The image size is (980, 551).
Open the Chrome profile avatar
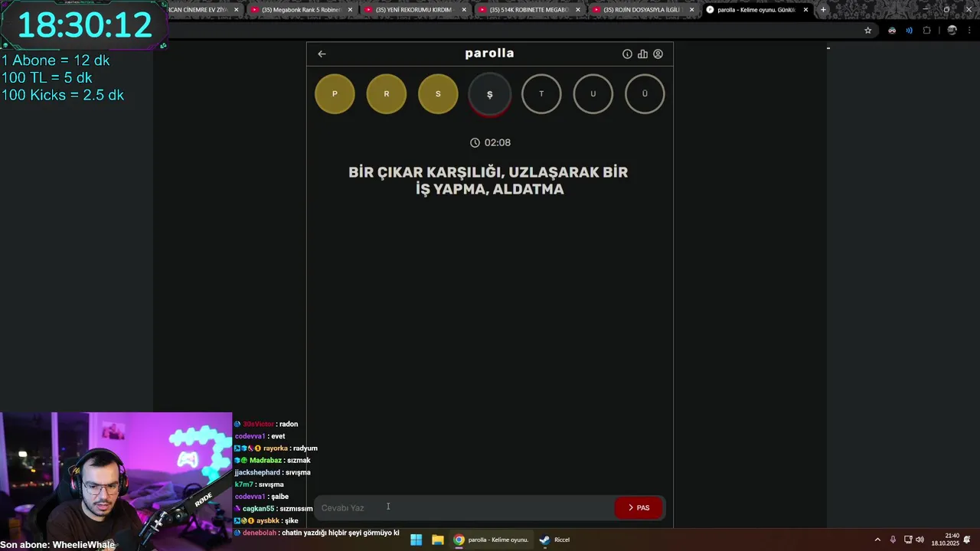pos(952,31)
